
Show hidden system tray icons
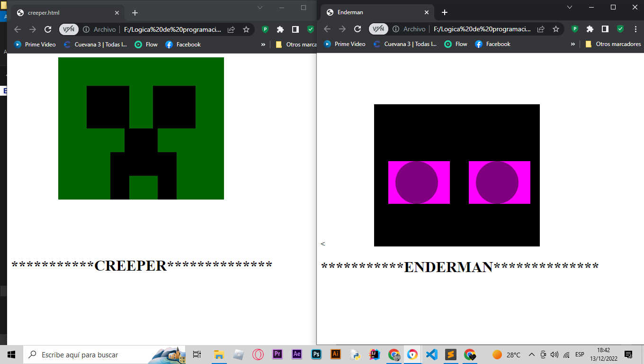click(x=531, y=355)
